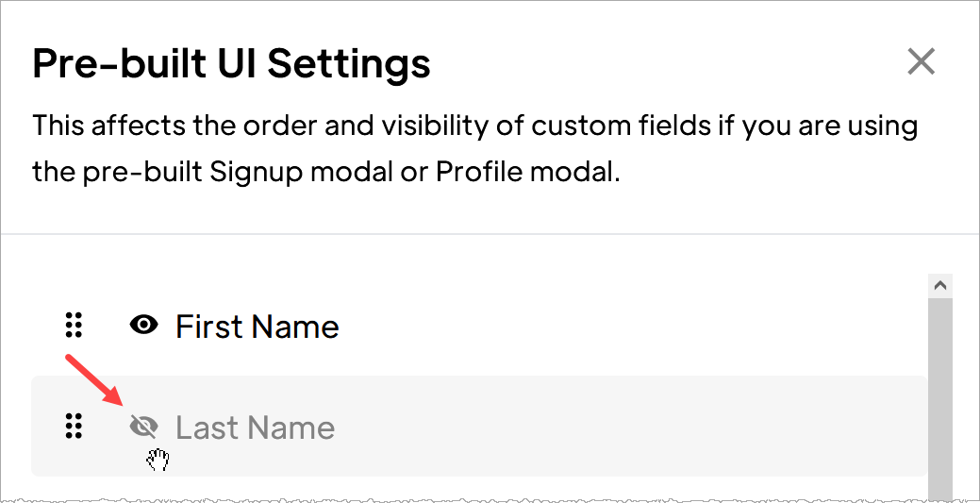
Task: Click the six-dot grip beside First Name eye
Action: [74, 326]
